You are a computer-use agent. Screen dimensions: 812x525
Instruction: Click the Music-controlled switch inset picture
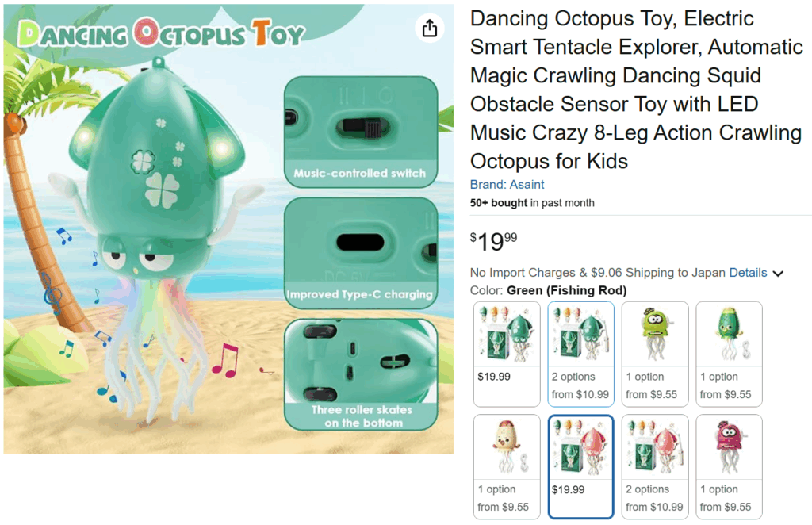(361, 132)
